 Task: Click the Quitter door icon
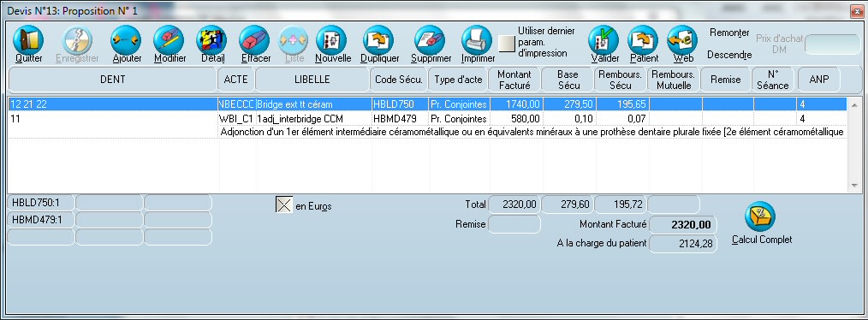coord(27,40)
